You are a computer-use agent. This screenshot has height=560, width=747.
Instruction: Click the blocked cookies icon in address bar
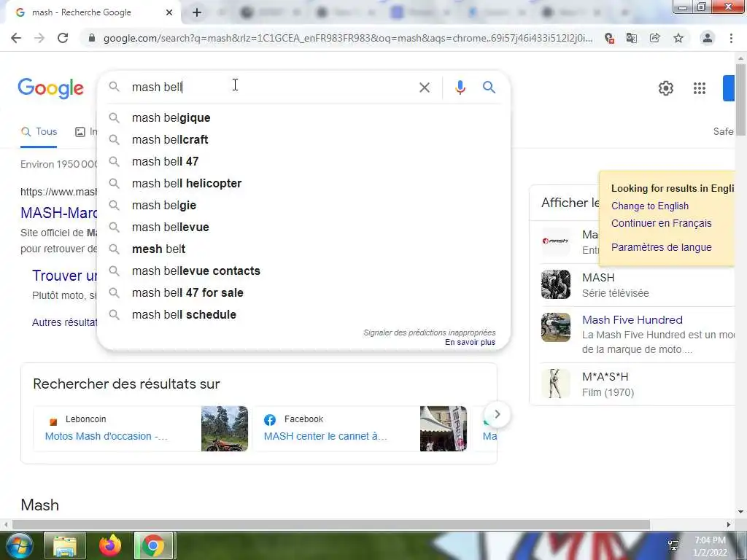[609, 38]
